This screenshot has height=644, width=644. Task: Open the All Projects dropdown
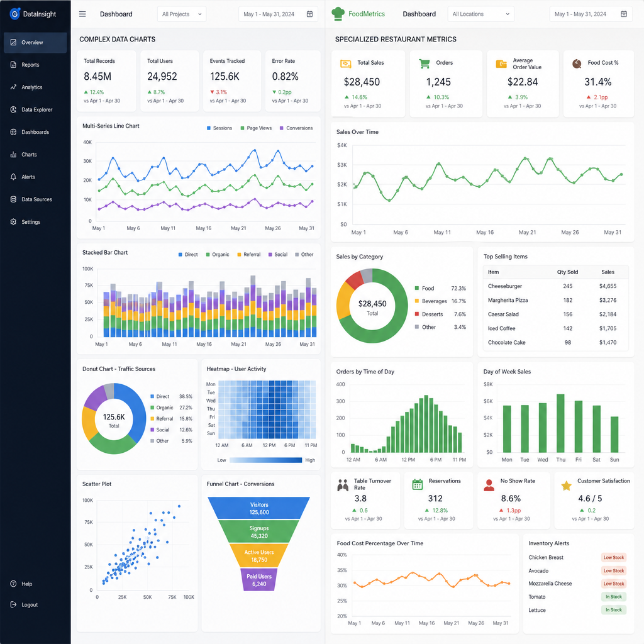[182, 14]
